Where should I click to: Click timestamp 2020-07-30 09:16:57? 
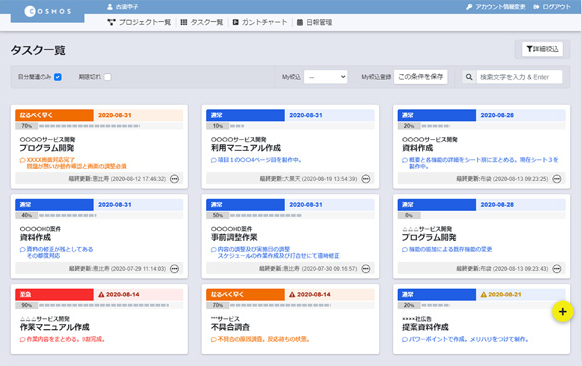pos(329,268)
